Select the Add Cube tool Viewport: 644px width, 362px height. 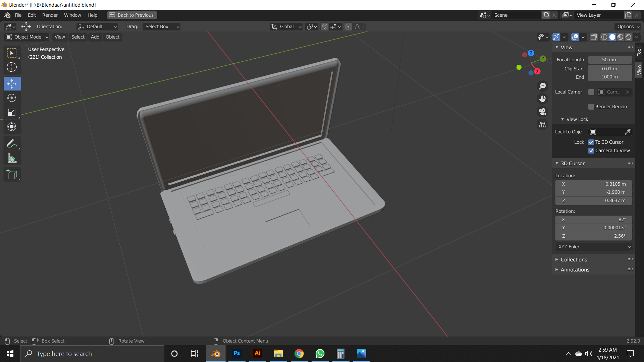tap(12, 174)
